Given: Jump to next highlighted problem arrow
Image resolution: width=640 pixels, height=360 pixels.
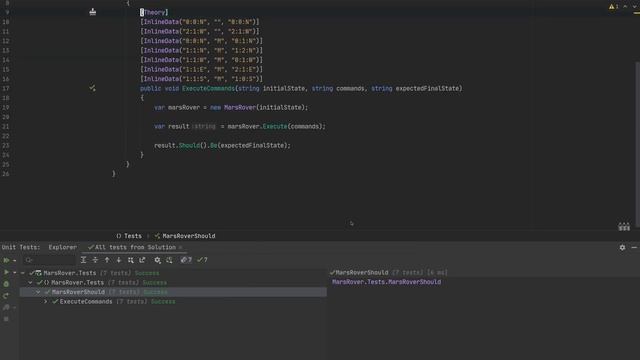Looking at the screenshot, I should (x=634, y=7).
